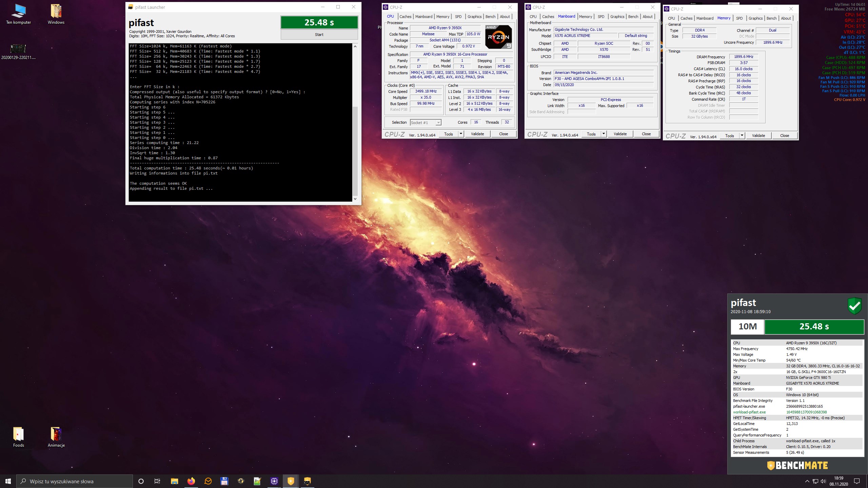
Task: Switch to CPU-Z purple chip taskbar icon
Action: pos(274,481)
